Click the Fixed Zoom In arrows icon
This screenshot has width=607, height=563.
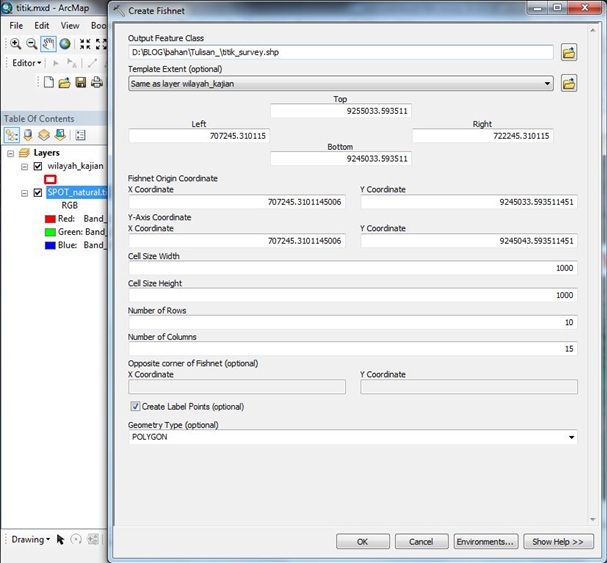tap(85, 44)
